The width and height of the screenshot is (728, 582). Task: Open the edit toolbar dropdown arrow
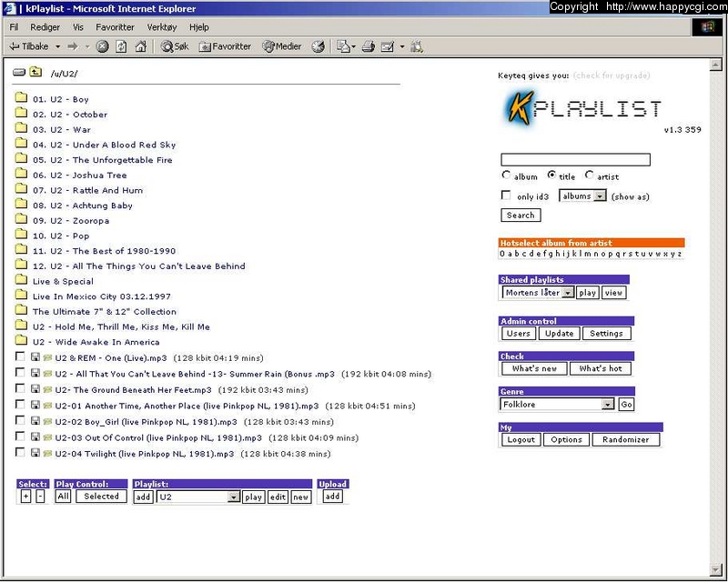tap(402, 46)
